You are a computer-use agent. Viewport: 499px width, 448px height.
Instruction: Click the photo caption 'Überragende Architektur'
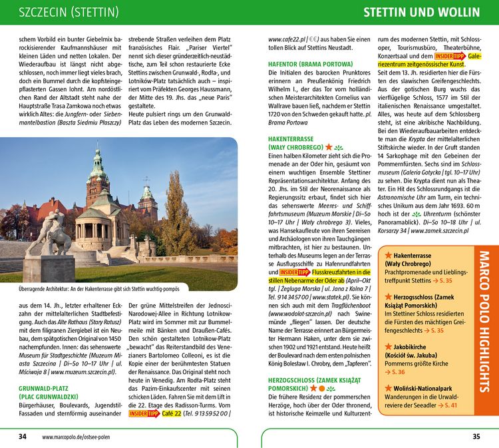pos(99,289)
